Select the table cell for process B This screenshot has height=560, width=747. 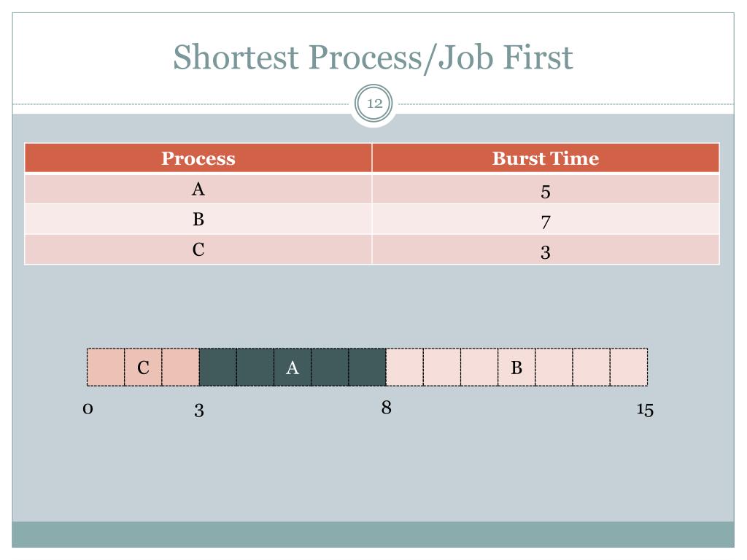pos(198,219)
